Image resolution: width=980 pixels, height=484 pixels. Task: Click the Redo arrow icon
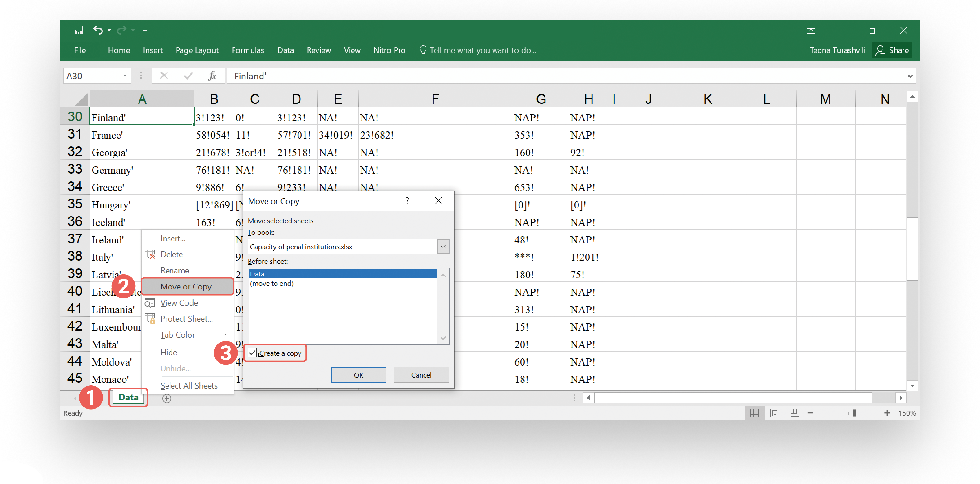click(x=121, y=30)
